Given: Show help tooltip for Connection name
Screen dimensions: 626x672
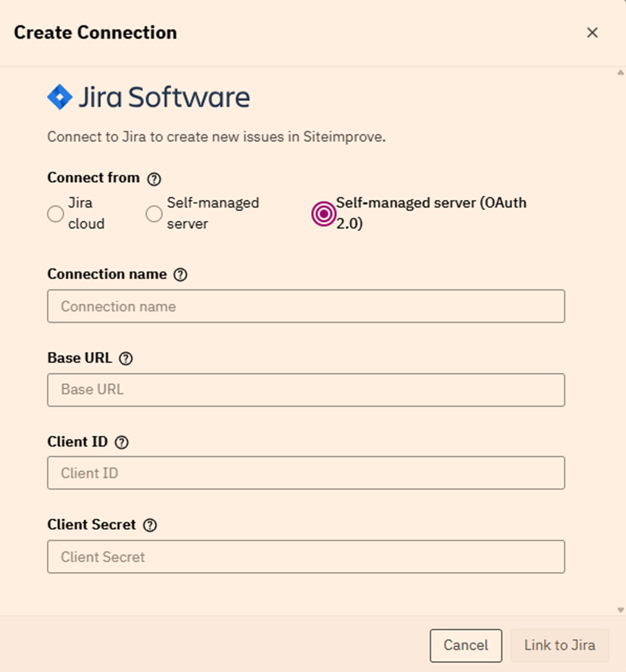Looking at the screenshot, I should point(181,275).
